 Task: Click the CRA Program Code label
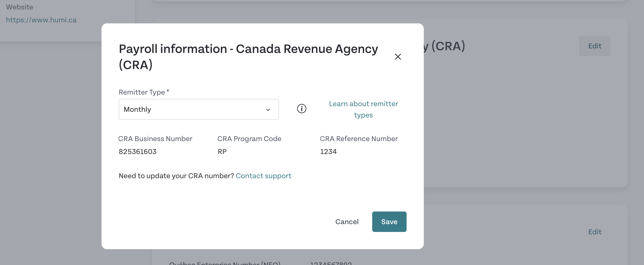click(249, 139)
